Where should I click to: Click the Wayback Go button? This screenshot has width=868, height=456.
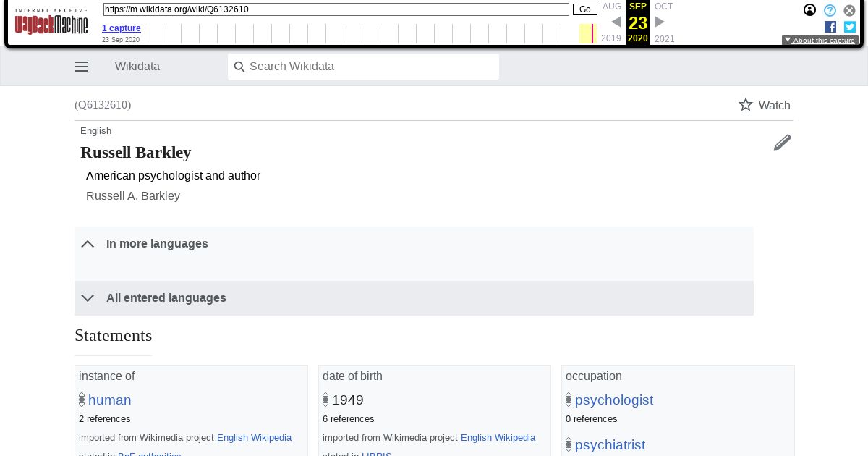click(x=585, y=9)
